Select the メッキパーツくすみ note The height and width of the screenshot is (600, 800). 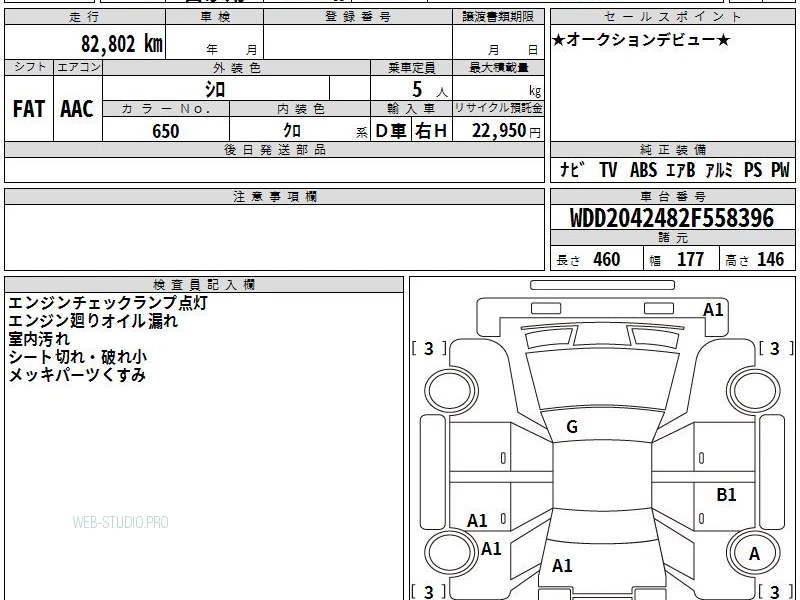[77, 376]
